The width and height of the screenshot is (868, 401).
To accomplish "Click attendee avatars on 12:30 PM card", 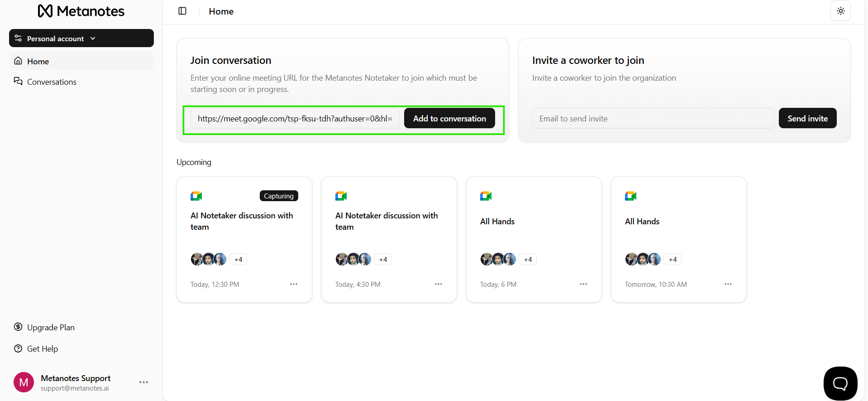I will tap(209, 259).
